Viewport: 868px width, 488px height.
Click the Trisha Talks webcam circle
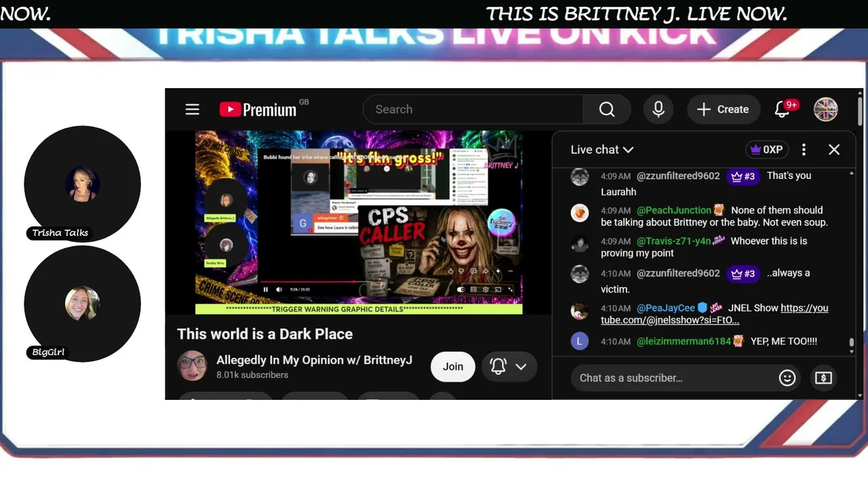click(x=83, y=184)
